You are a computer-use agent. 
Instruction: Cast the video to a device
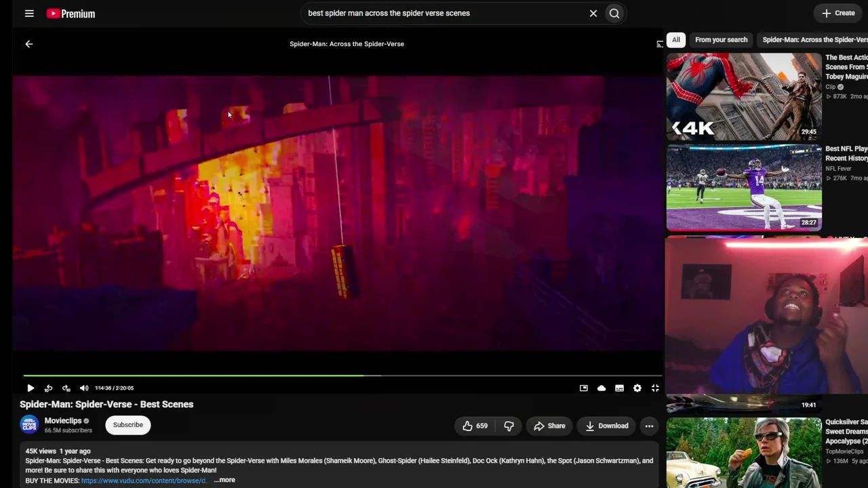point(659,44)
